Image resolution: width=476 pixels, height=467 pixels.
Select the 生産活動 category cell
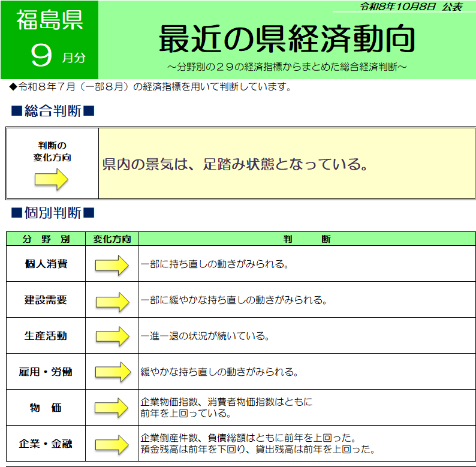tap(46, 336)
